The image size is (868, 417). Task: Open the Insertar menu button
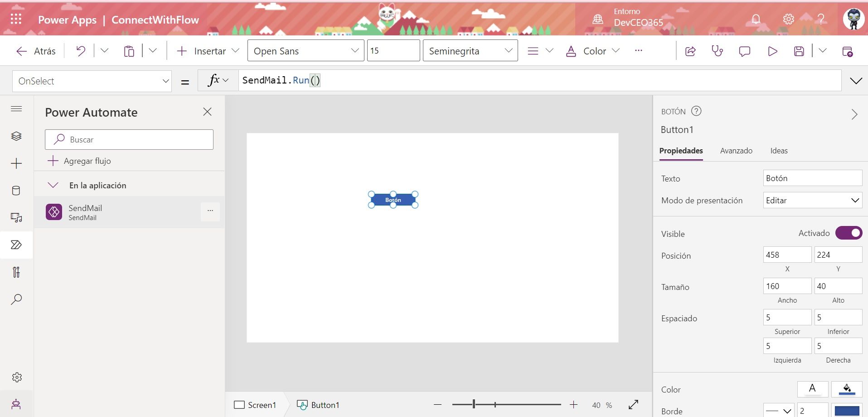tap(208, 51)
